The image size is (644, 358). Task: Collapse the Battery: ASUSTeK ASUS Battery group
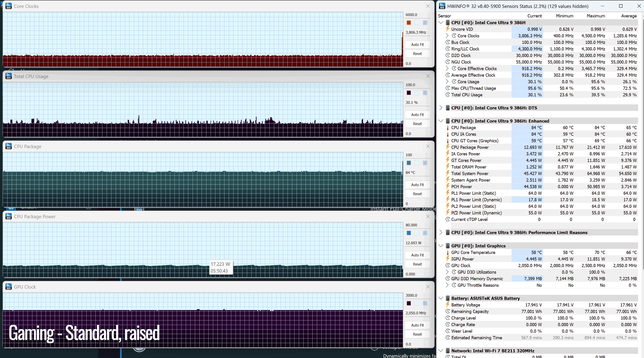[x=441, y=298]
